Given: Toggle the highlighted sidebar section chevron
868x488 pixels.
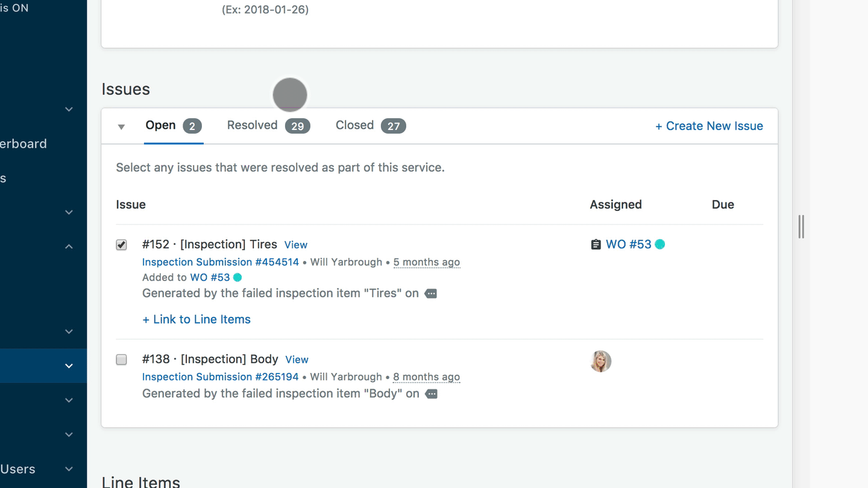Looking at the screenshot, I should [69, 366].
